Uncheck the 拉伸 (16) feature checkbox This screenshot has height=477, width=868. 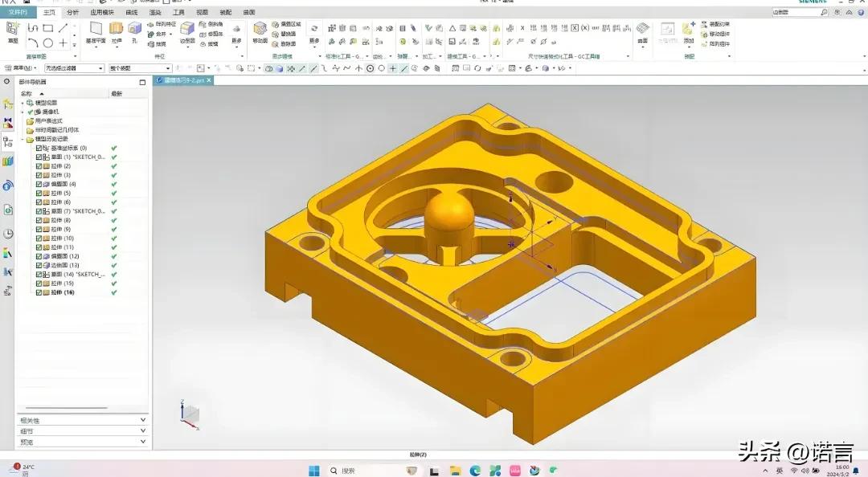tap(39, 292)
